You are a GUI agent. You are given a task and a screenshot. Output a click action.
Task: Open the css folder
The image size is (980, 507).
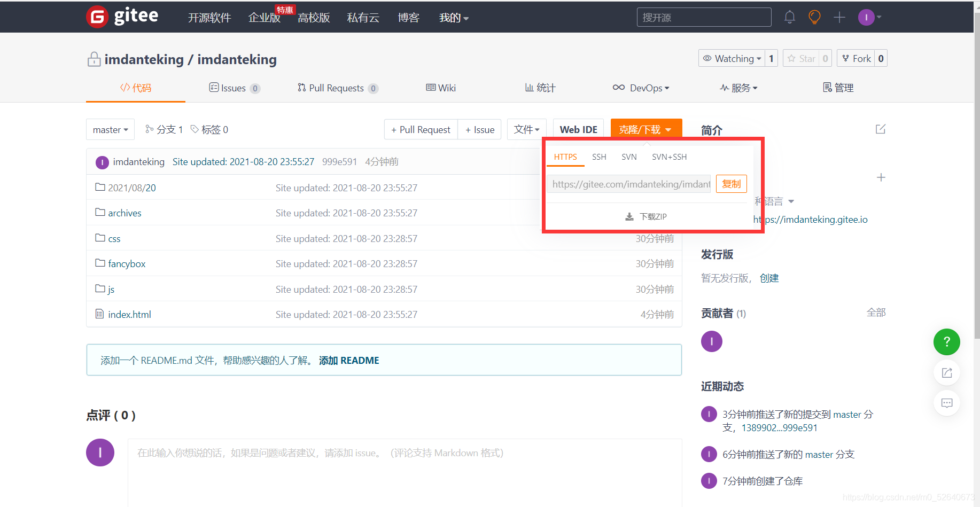click(108, 238)
